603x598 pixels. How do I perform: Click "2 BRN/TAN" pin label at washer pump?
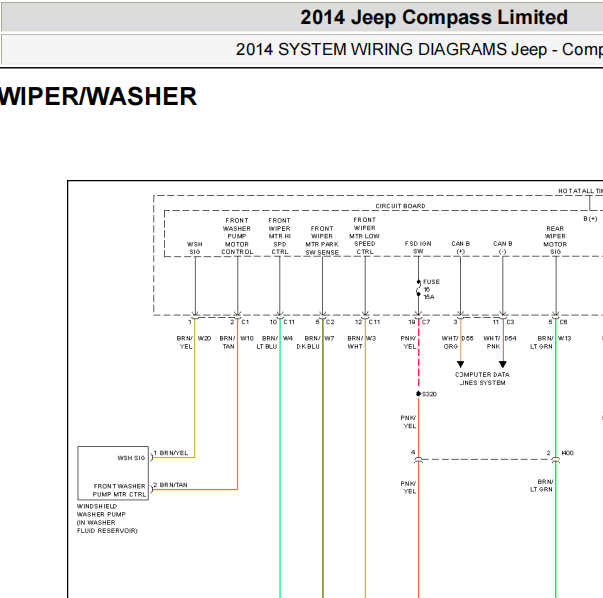click(x=170, y=485)
